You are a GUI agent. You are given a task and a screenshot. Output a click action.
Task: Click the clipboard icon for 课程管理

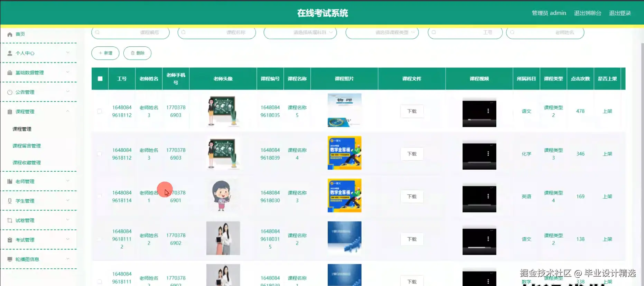pos(10,112)
